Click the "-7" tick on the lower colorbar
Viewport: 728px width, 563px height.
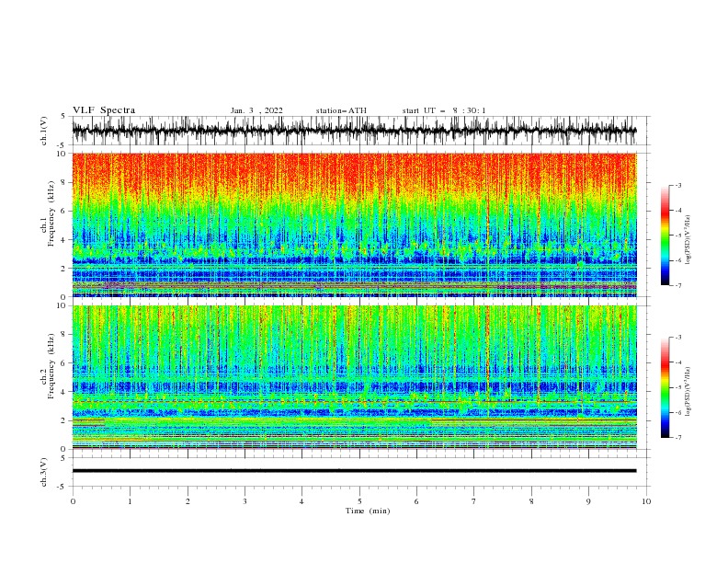(x=678, y=437)
